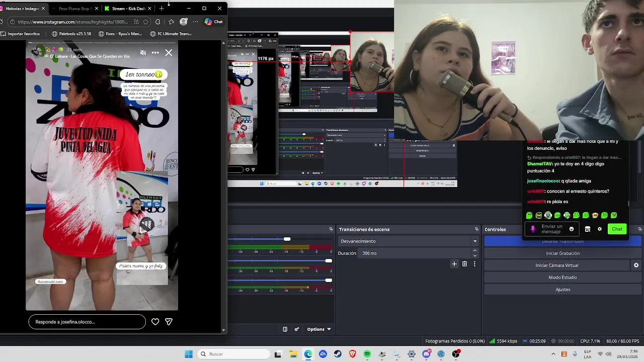
Task: Send message with green 'Chat' button
Action: coord(617,229)
